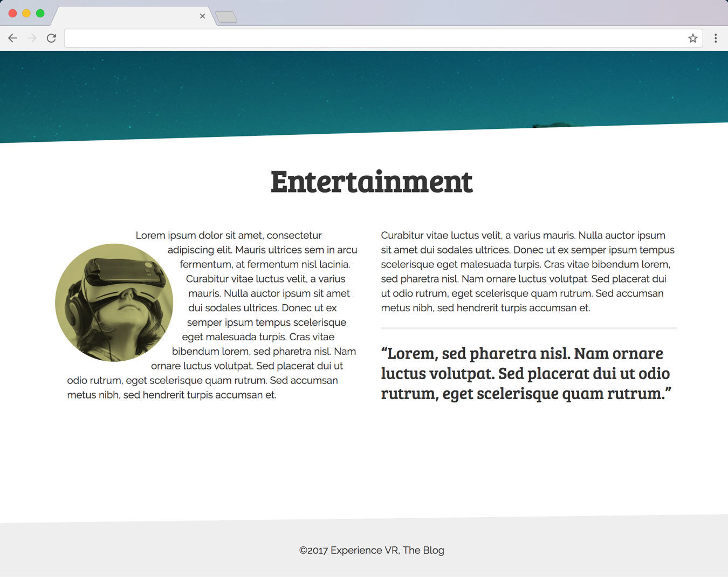Screen dimensions: 728x577
Task: Click the starry sky header banner
Action: point(364,92)
